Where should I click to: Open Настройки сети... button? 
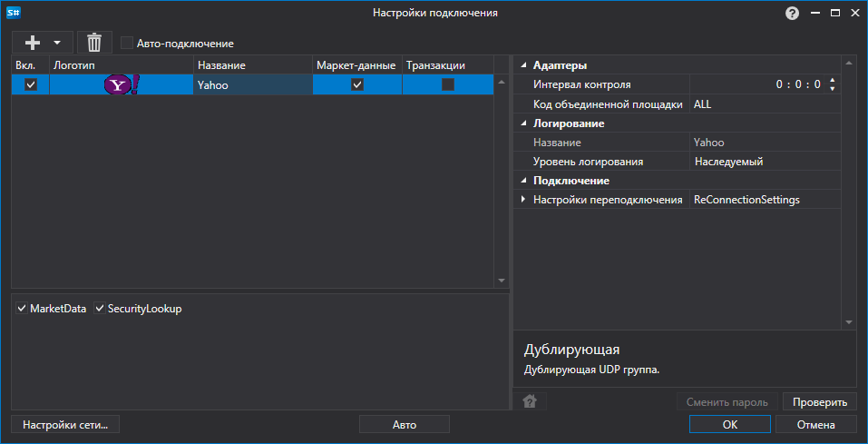point(65,425)
